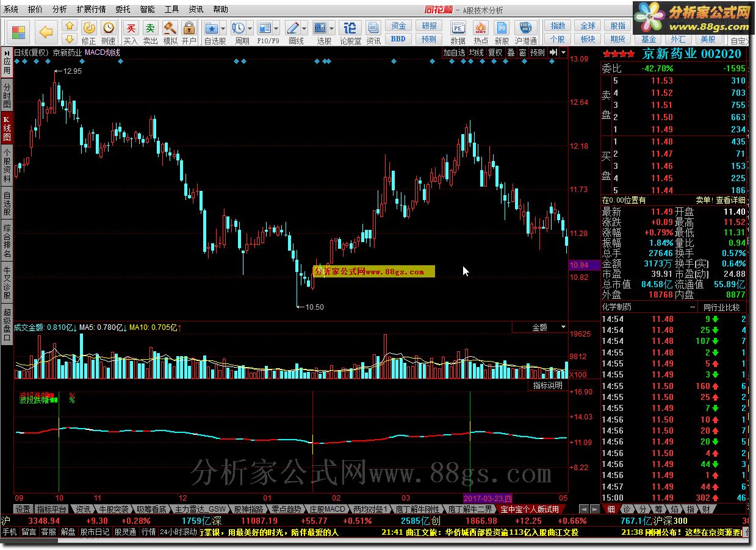Click the BBD button
The height and width of the screenshot is (550, 756).
398,39
